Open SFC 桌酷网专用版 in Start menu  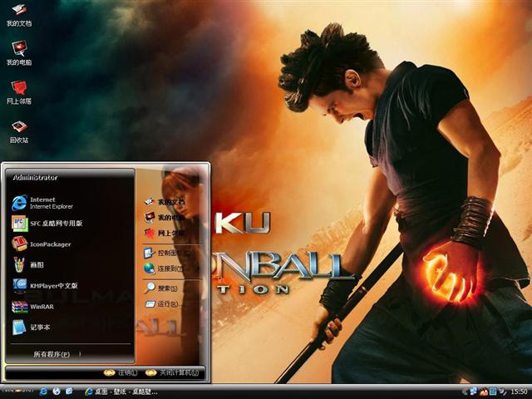[x=47, y=224]
